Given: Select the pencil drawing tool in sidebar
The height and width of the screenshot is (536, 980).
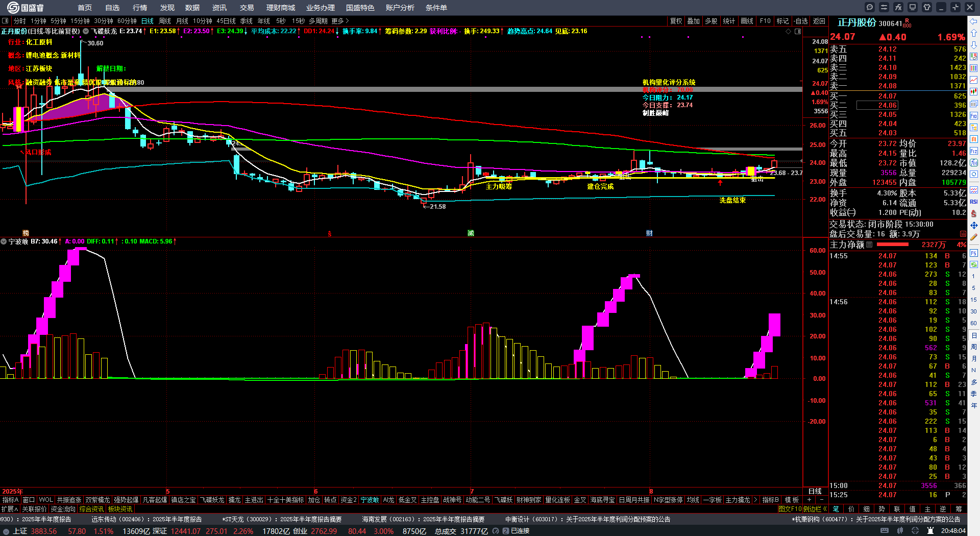Looking at the screenshot, I should [x=974, y=237].
